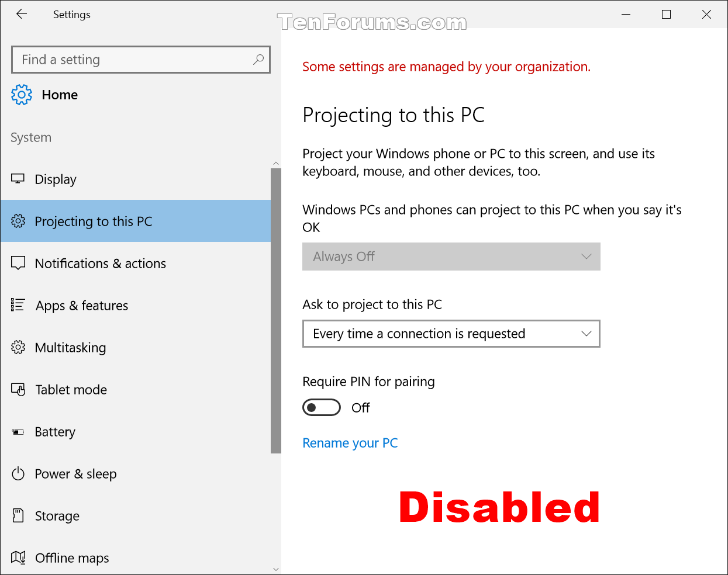Screen dimensions: 728x575
Task: Click the search magnifier icon
Action: 258,60
